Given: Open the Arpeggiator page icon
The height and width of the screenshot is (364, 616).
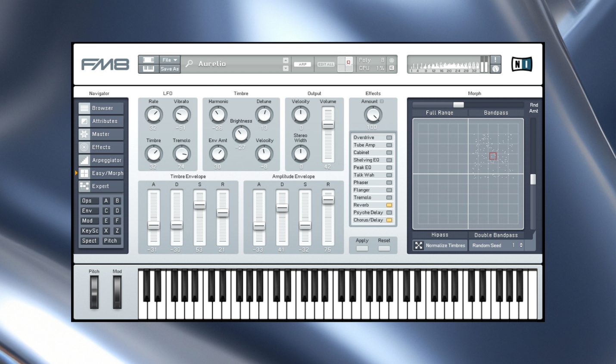Looking at the screenshot, I should tap(84, 160).
